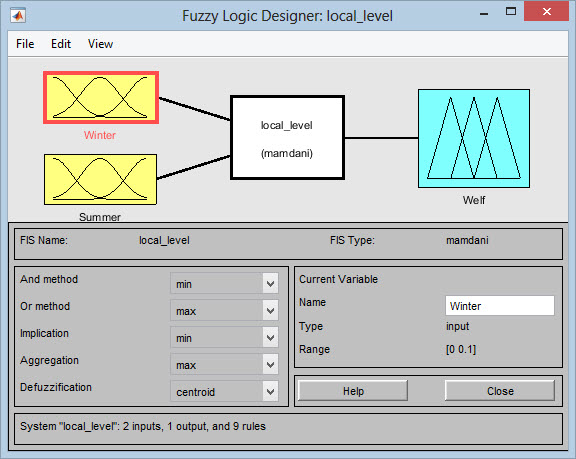
Task: Click the Close button in panel
Action: pyautogui.click(x=500, y=391)
